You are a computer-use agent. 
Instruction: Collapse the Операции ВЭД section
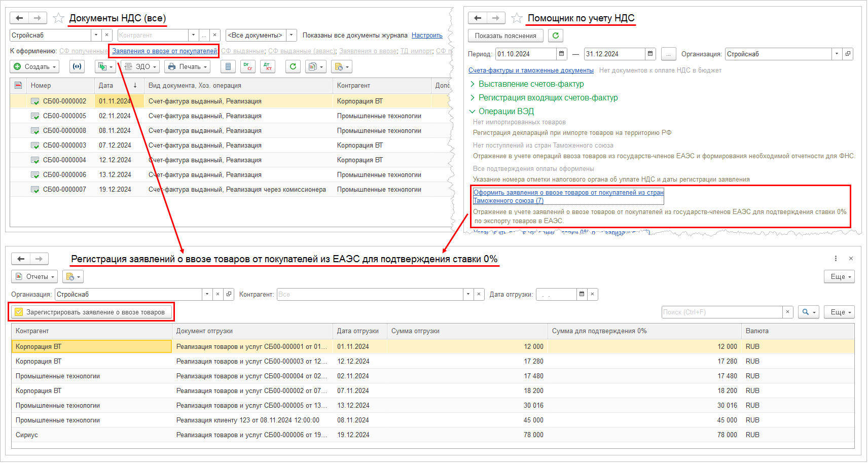coord(505,112)
